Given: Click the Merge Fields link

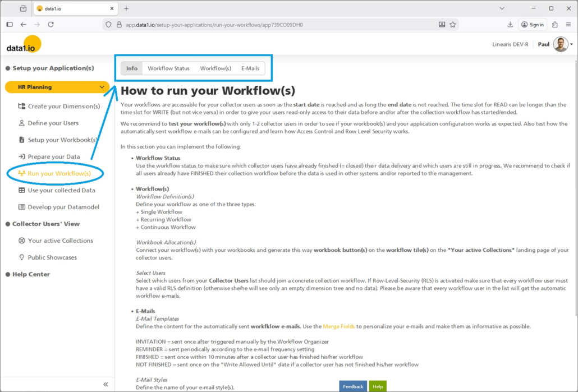Looking at the screenshot, I should [338, 326].
